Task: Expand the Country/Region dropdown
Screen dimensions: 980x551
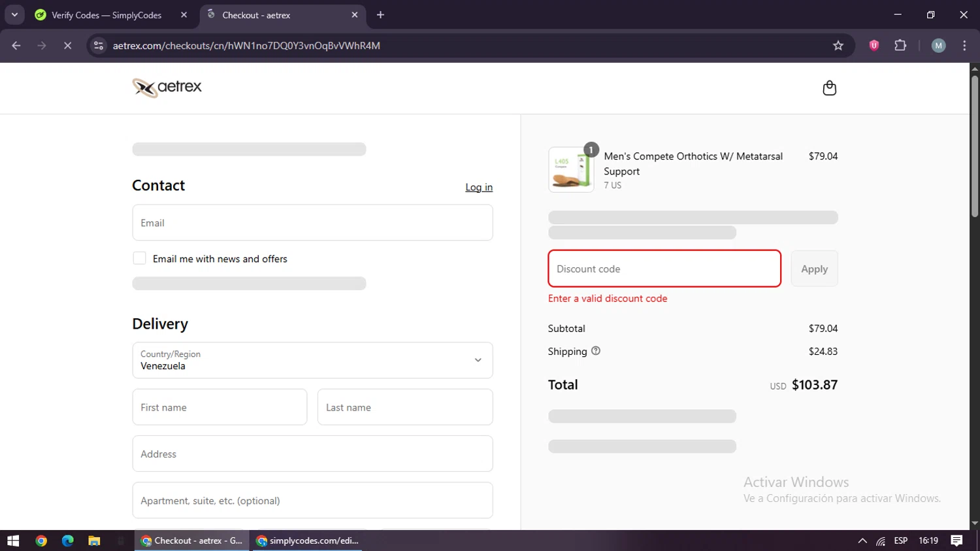Action: (312, 360)
